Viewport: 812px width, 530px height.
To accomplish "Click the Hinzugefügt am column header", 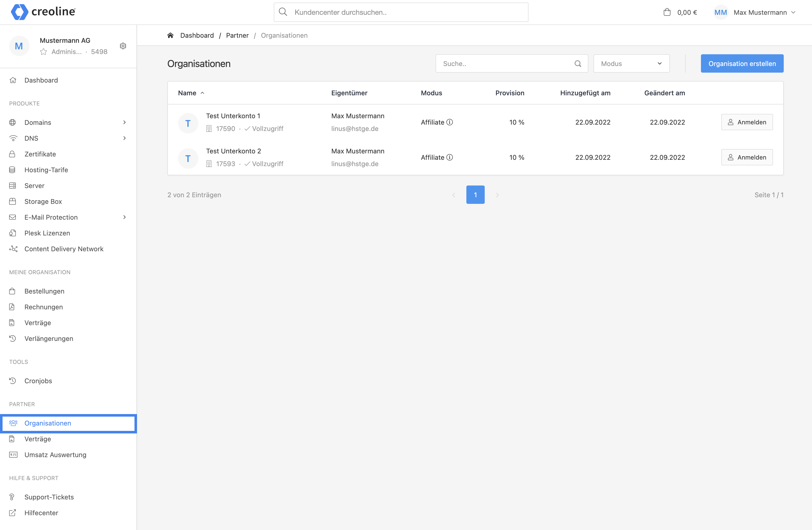I will 585,93.
